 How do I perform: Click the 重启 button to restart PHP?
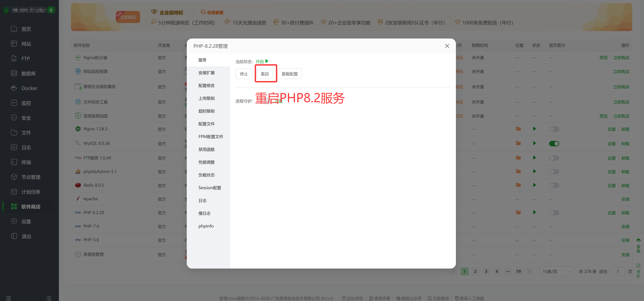(x=265, y=74)
